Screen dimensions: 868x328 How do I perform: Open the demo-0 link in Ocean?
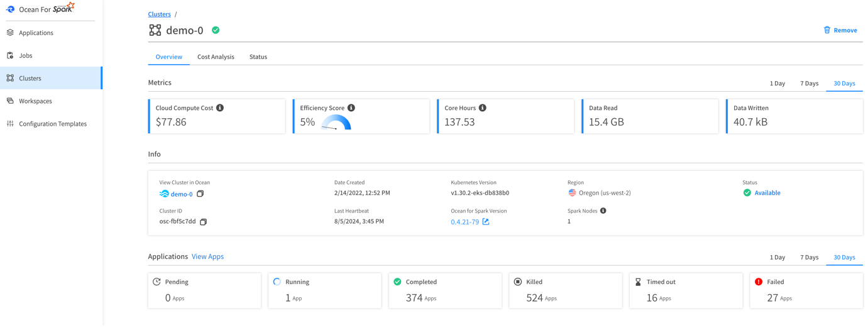click(x=182, y=194)
